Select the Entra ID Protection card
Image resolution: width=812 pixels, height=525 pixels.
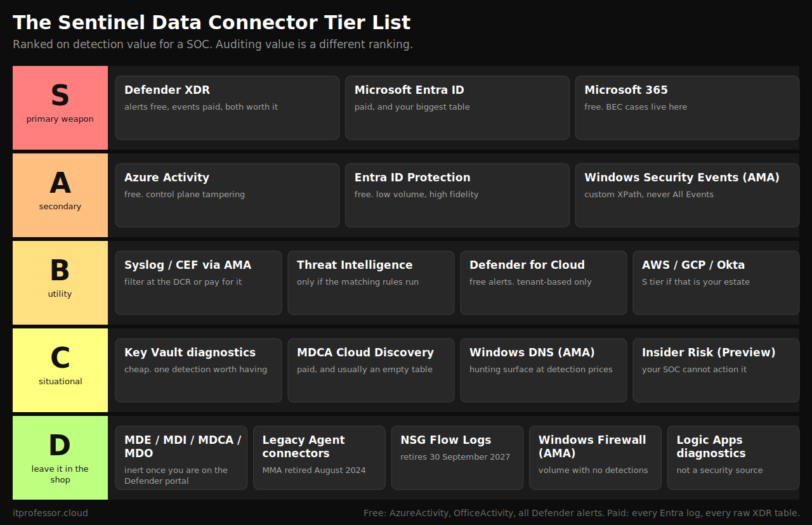tap(457, 195)
